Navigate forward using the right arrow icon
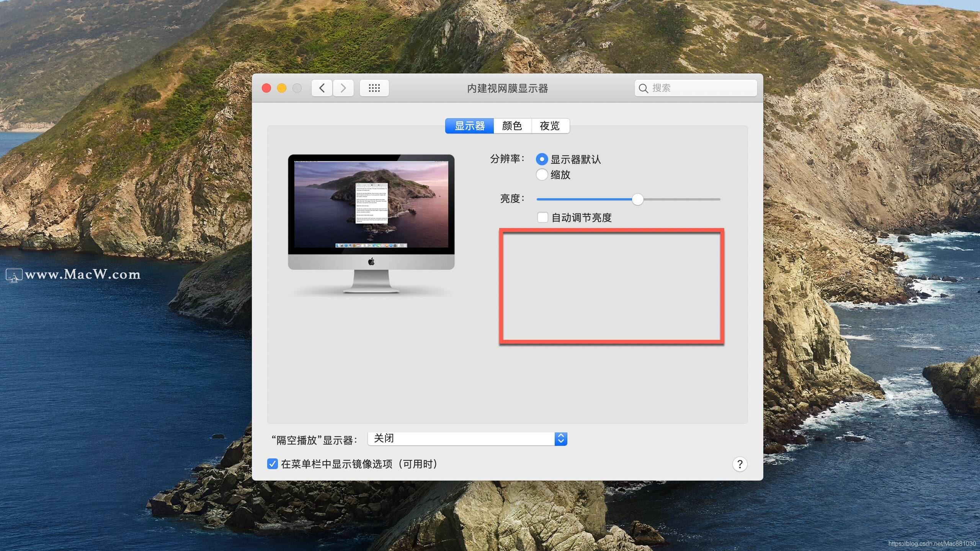Image resolution: width=980 pixels, height=551 pixels. pyautogui.click(x=343, y=88)
